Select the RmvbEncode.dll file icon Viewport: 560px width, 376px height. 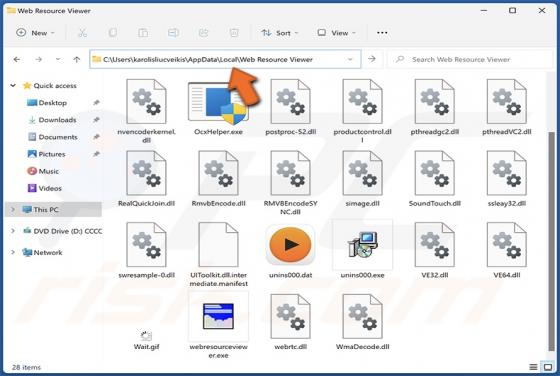pyautogui.click(x=218, y=173)
